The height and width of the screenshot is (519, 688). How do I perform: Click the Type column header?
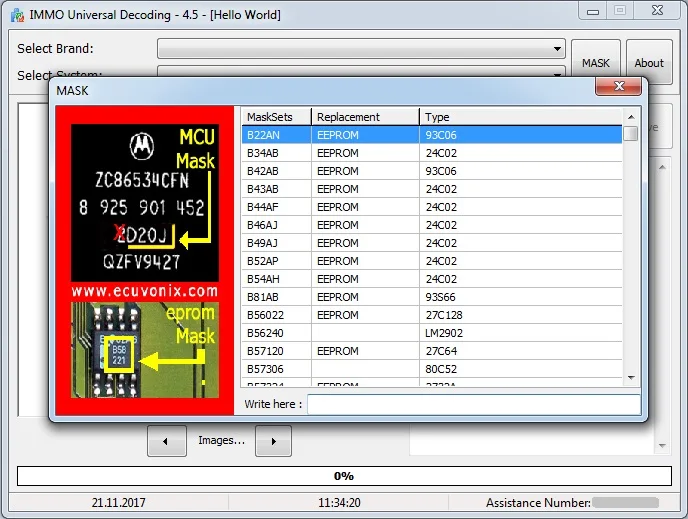tap(520, 117)
